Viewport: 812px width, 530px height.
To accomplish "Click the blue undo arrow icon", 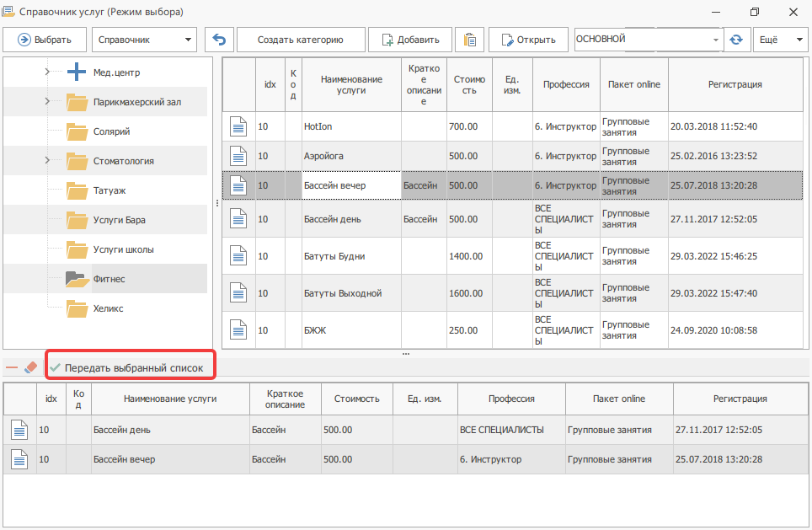I will [219, 40].
